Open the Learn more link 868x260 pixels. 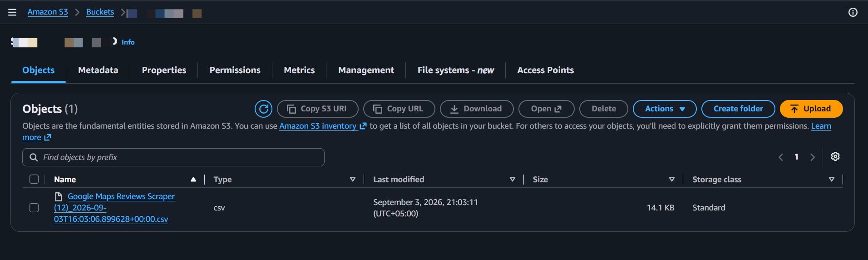(821, 126)
